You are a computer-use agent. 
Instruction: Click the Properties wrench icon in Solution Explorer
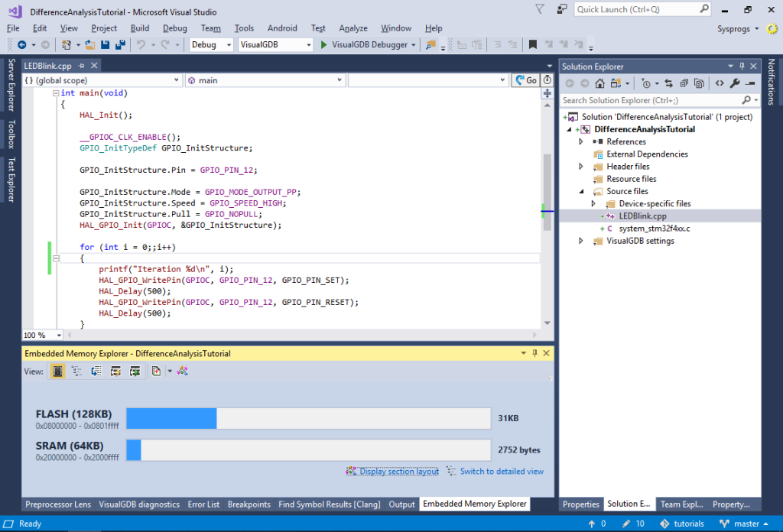(735, 83)
